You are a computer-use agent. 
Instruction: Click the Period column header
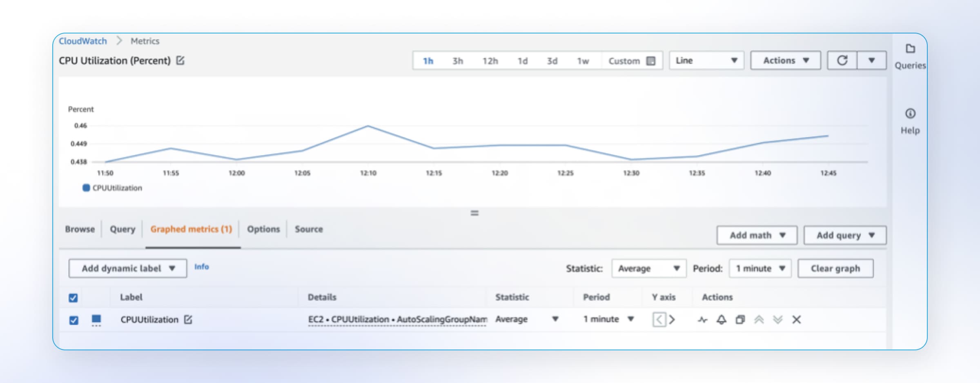coord(596,297)
